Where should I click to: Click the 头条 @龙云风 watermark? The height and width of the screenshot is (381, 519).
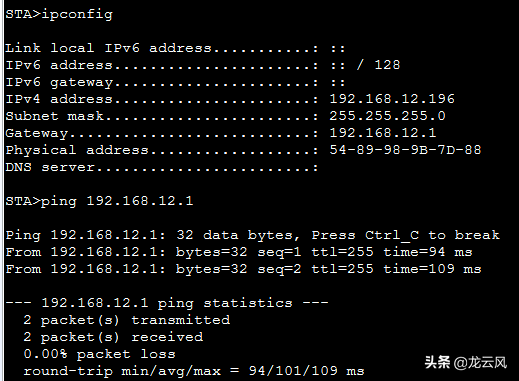point(466,362)
